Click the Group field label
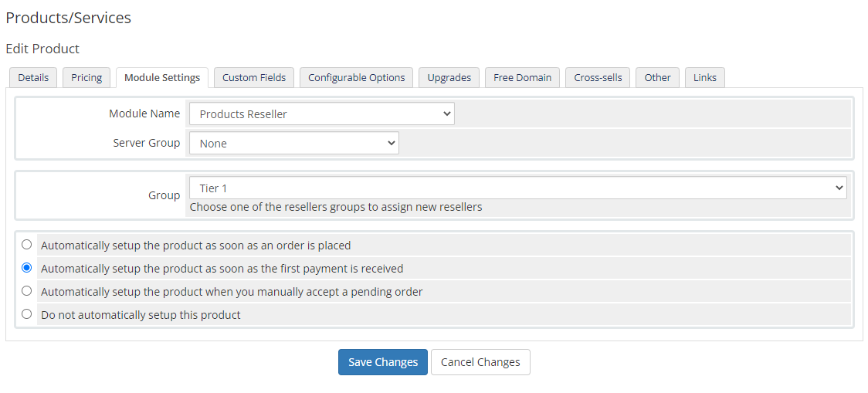The height and width of the screenshot is (393, 868). click(164, 195)
